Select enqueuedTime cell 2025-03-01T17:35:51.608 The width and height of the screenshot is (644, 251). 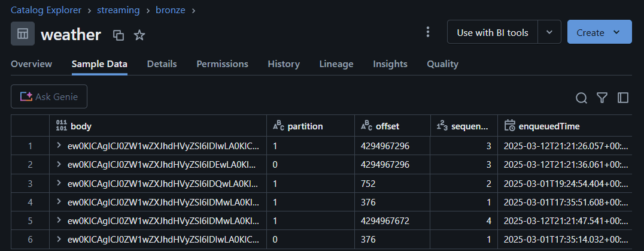click(565, 202)
